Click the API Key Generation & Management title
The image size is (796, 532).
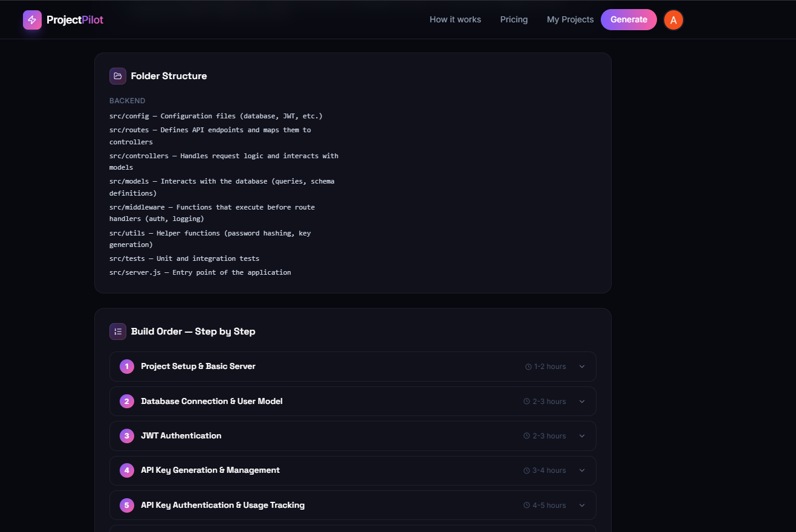[x=210, y=470]
